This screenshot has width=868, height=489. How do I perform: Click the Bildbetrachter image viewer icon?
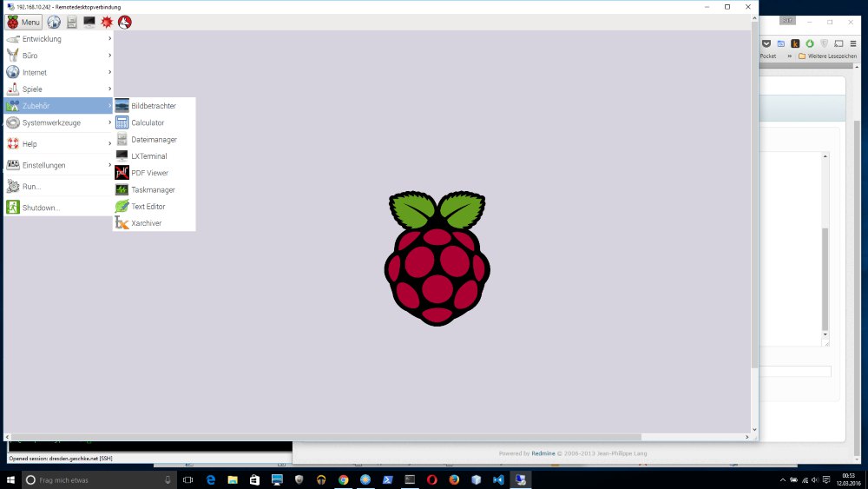[x=122, y=105]
